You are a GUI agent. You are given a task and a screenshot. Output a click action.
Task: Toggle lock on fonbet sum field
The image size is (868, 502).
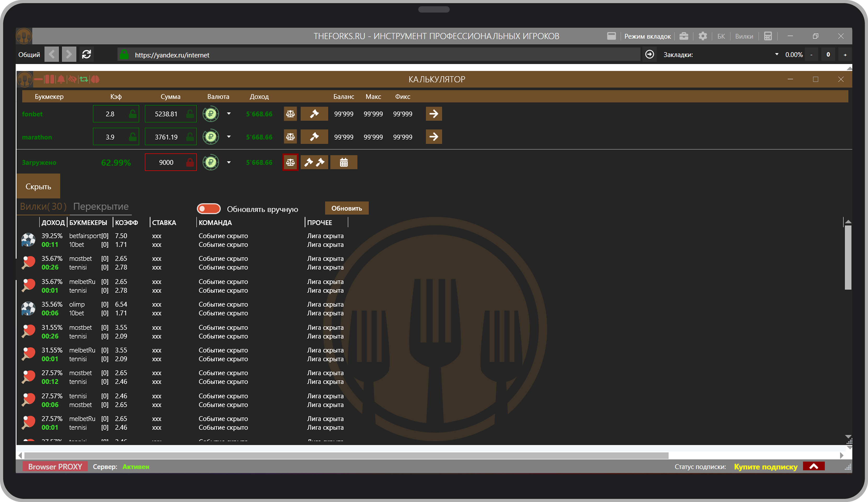point(190,114)
